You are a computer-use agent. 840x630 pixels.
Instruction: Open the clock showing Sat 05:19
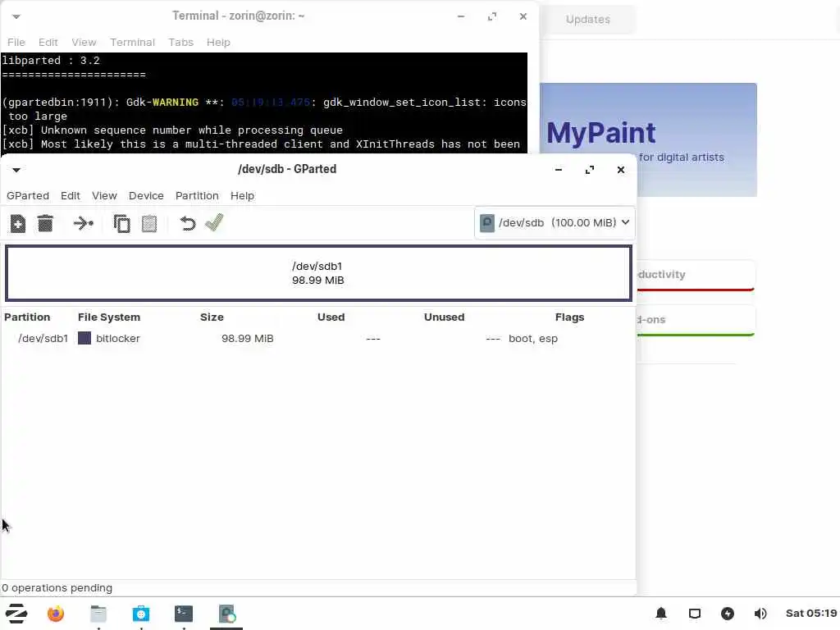[x=811, y=614]
